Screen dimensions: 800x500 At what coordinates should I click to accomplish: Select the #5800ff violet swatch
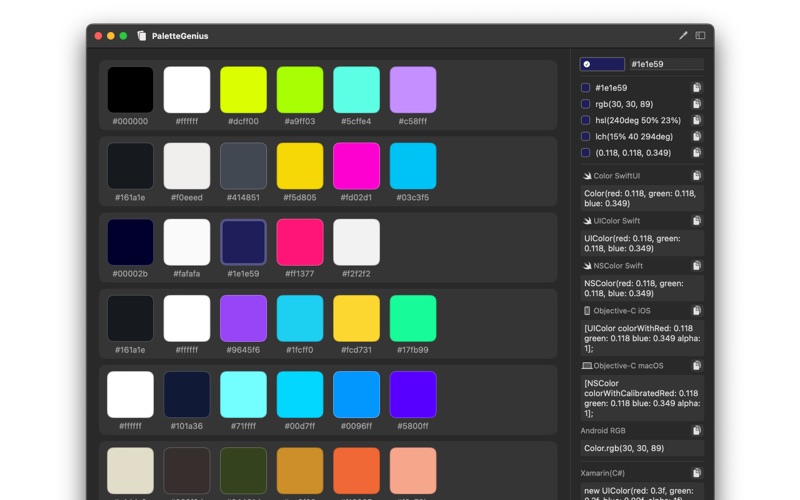(x=413, y=394)
